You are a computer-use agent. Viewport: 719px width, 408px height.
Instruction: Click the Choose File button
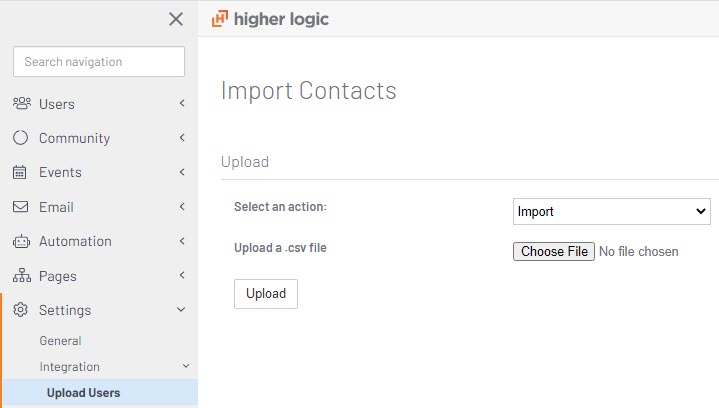[554, 251]
